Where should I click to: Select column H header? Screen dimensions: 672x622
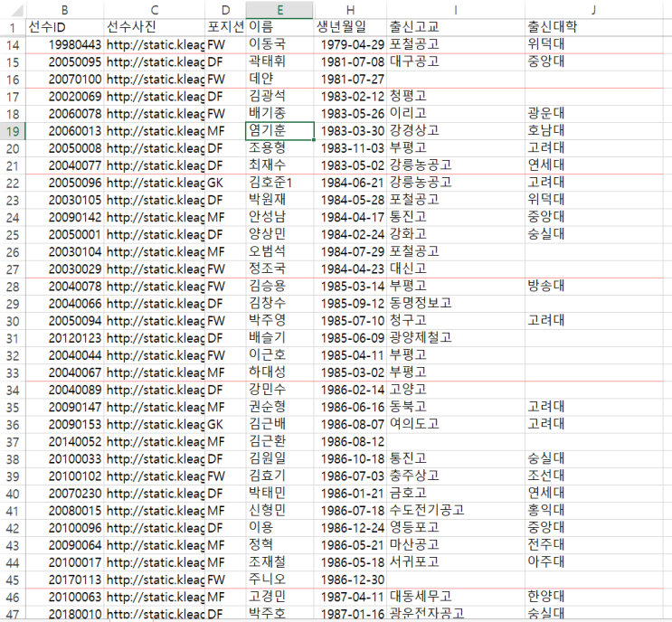coord(350,9)
